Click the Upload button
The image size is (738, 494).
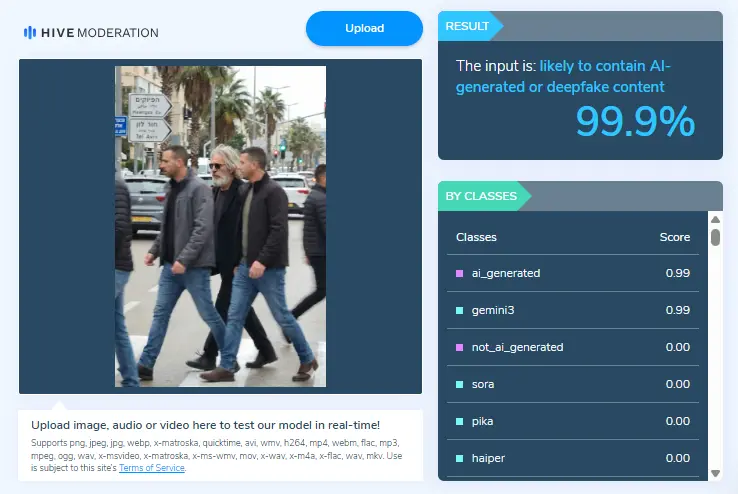(x=364, y=28)
